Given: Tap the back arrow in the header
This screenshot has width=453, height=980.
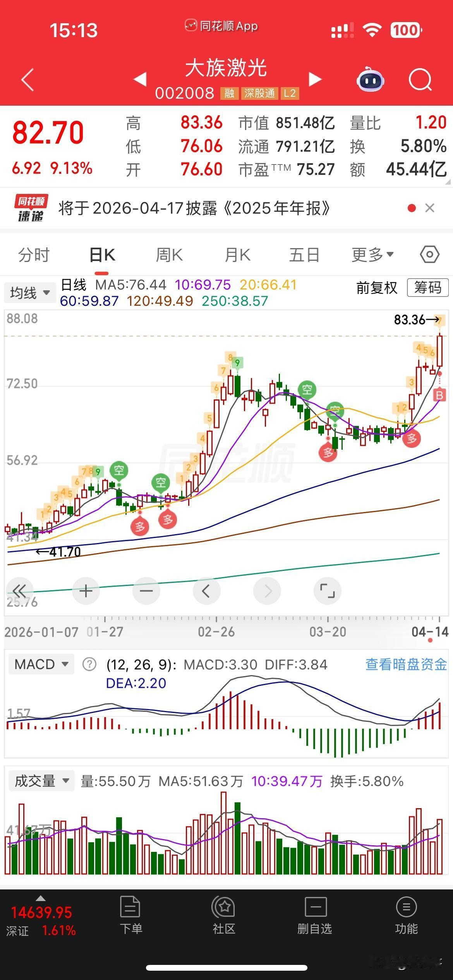Looking at the screenshot, I should tap(27, 80).
